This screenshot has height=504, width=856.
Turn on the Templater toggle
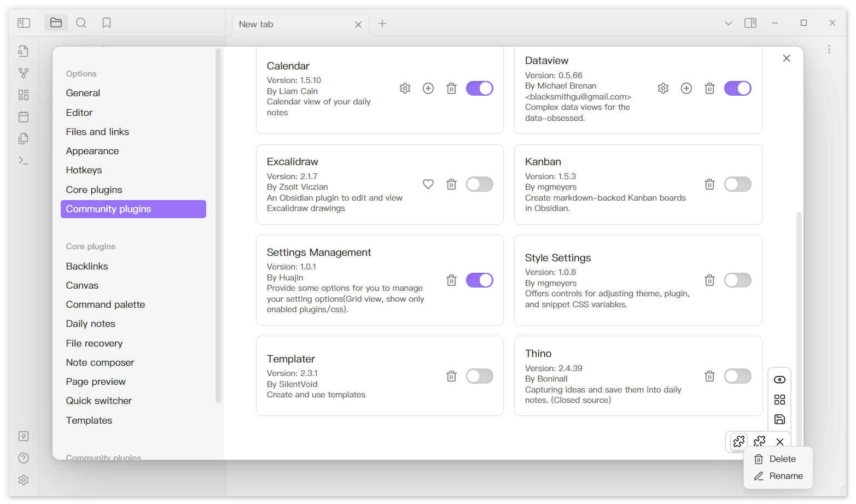coord(480,376)
